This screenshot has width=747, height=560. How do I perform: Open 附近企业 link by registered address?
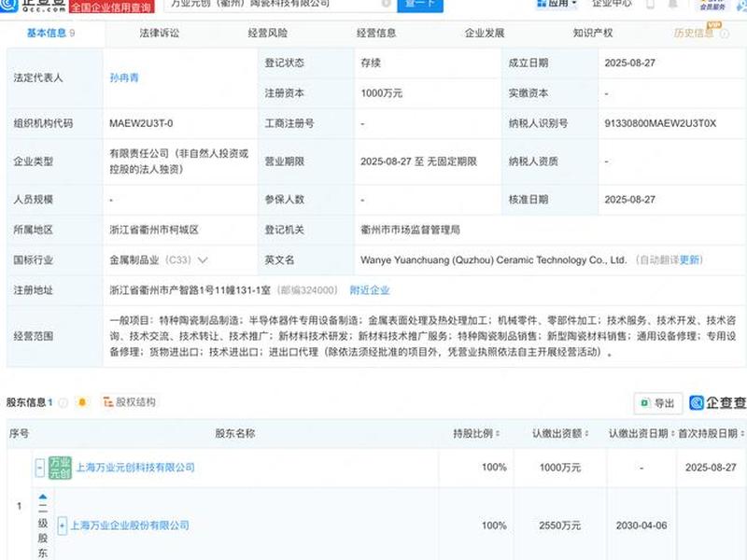pyautogui.click(x=370, y=290)
